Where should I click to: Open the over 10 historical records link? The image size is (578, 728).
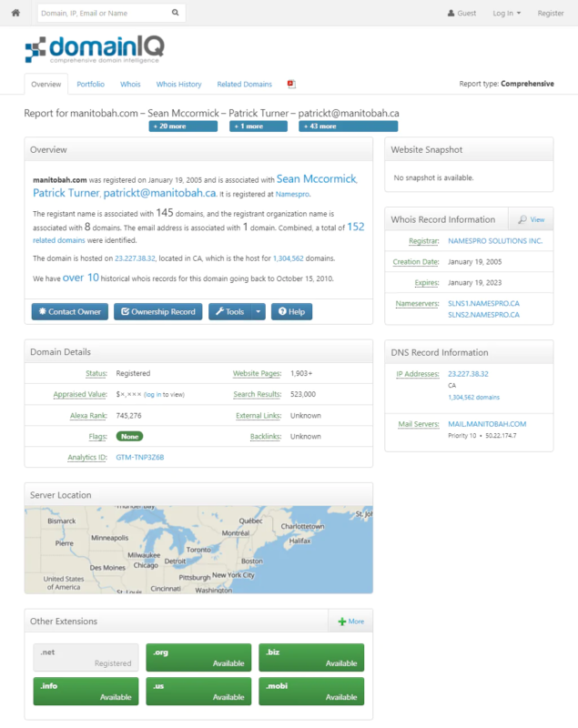pyautogui.click(x=81, y=278)
